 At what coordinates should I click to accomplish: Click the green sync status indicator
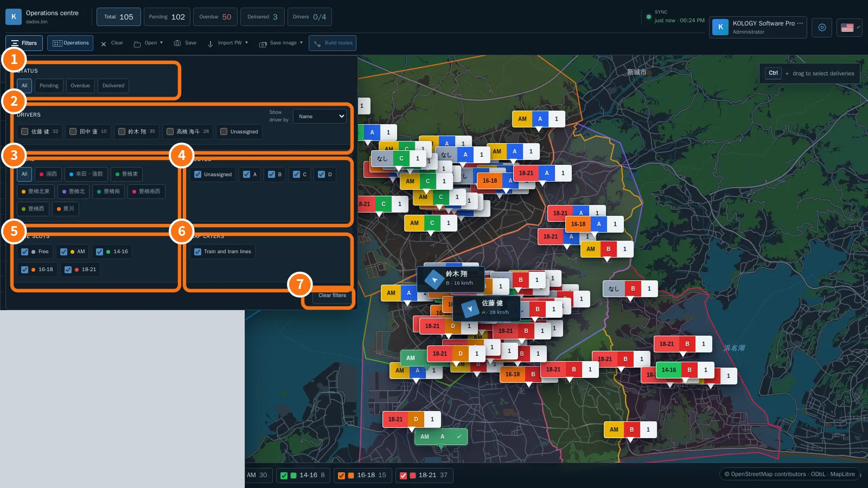[x=648, y=17]
